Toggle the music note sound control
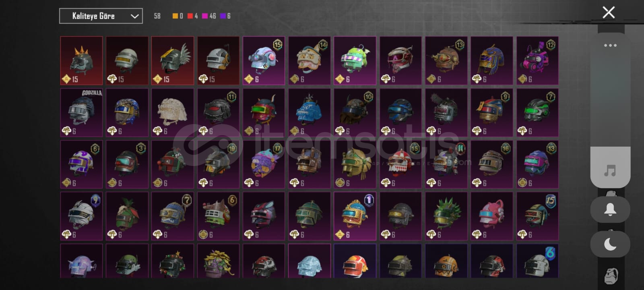This screenshot has height=290, width=644. 610,171
